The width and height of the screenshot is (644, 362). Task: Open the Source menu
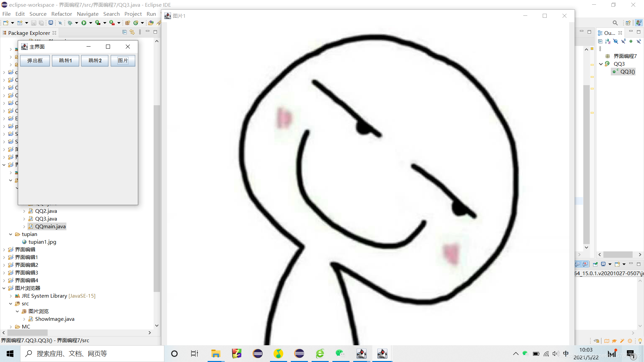tap(38, 14)
